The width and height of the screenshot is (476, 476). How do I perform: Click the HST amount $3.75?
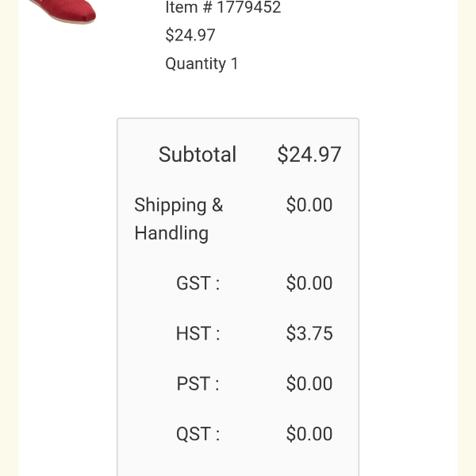[309, 333]
